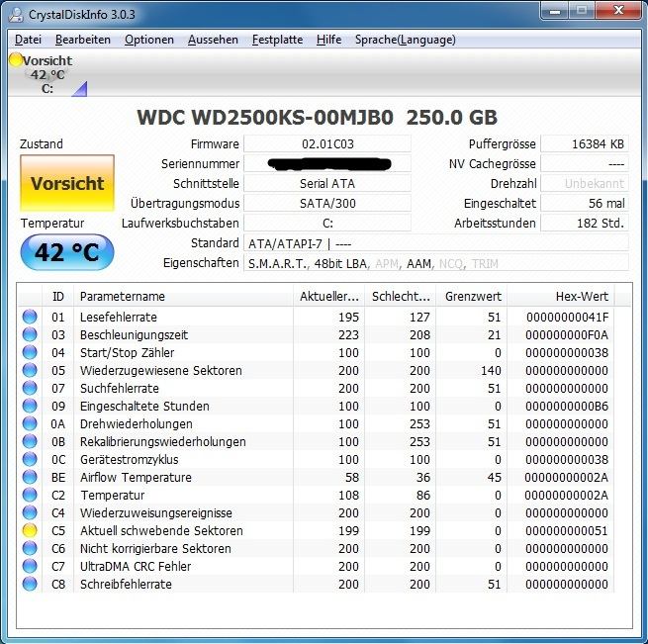
Task: Click the Grenzwert column header
Action: tap(471, 296)
